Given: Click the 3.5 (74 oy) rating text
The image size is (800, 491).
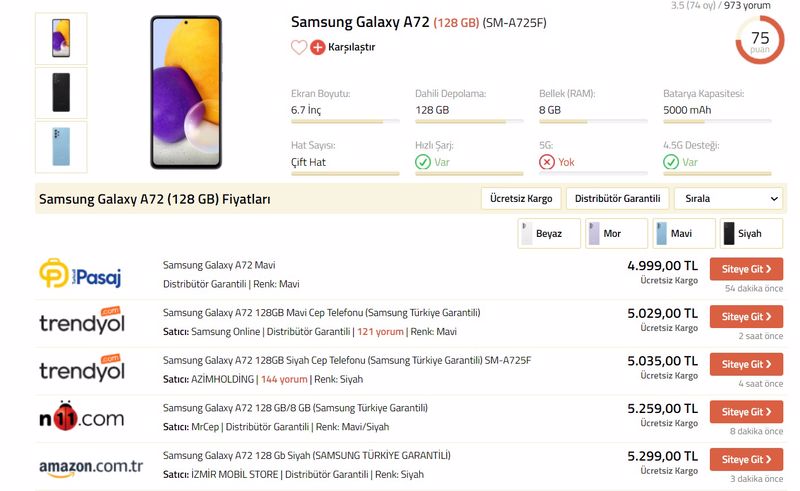Looking at the screenshot, I should click(693, 6).
